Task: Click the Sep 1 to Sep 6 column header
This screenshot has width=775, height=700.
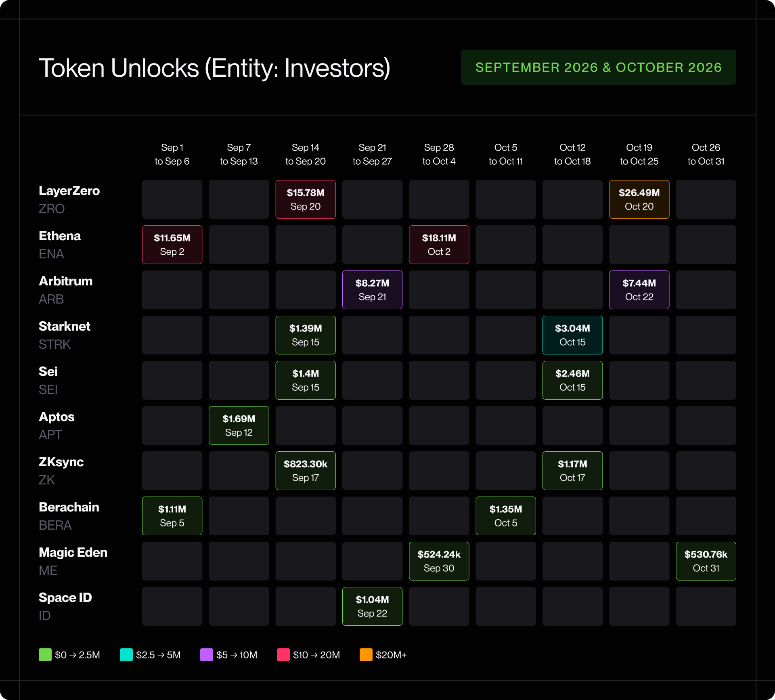Action: coord(172,154)
